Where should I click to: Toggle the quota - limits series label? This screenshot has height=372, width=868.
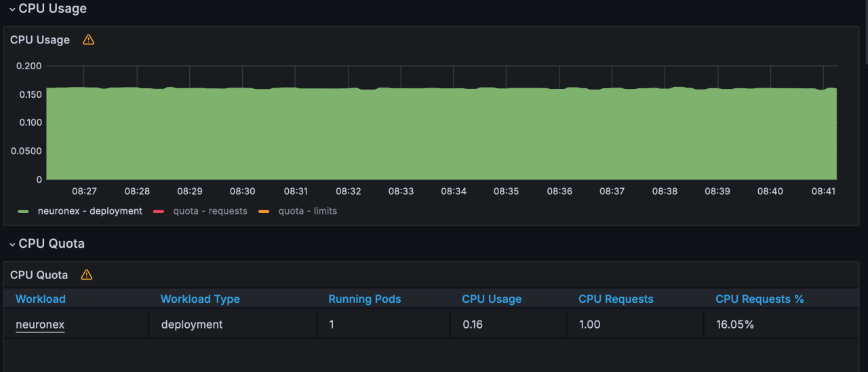pyautogui.click(x=307, y=211)
